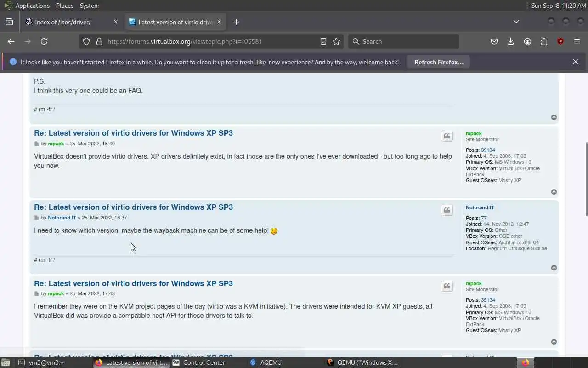Viewport: 588px width, 368px height.
Task: Click the Refresh Firefox button
Action: pos(439,62)
